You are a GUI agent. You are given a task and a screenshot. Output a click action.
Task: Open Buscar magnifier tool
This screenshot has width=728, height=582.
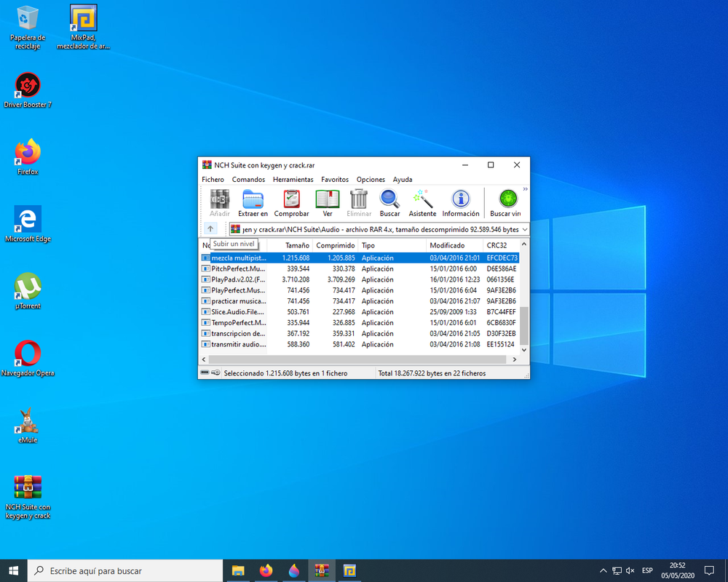coord(389,203)
